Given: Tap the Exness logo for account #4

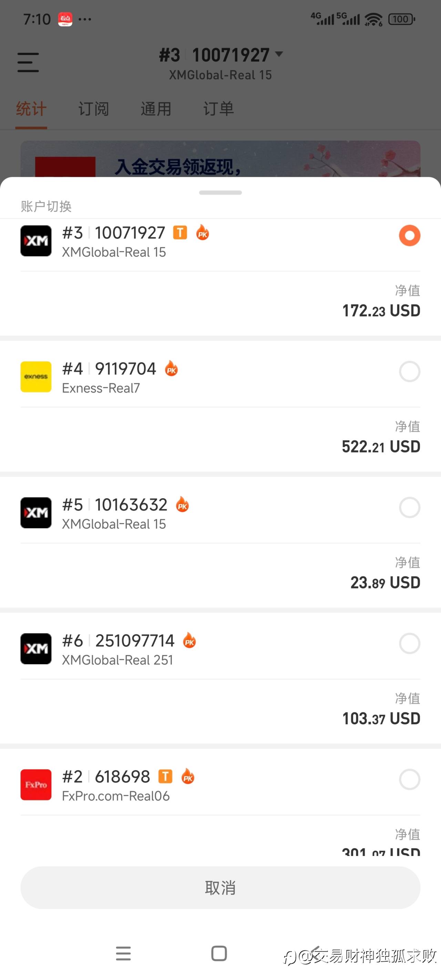Looking at the screenshot, I should coord(36,377).
